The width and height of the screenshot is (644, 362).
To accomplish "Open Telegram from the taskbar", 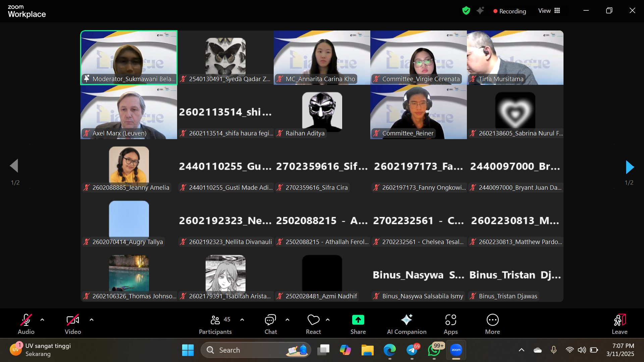I will coord(412,350).
